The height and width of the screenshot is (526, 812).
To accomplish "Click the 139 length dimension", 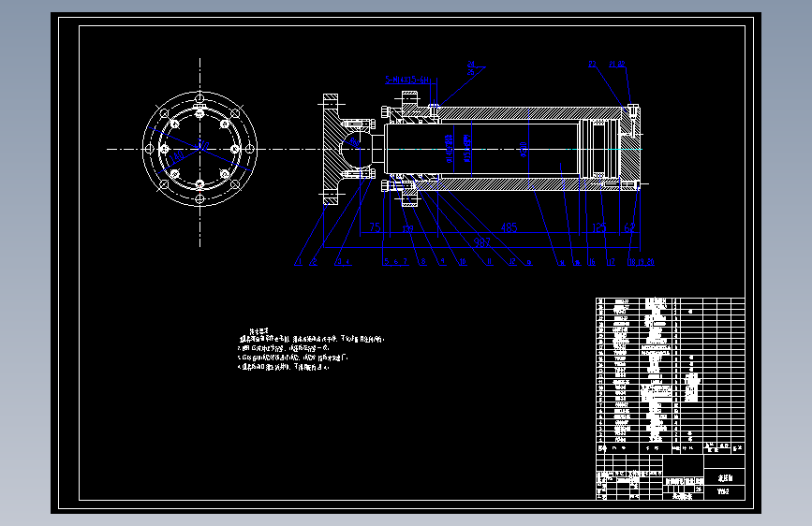I will coord(408,228).
